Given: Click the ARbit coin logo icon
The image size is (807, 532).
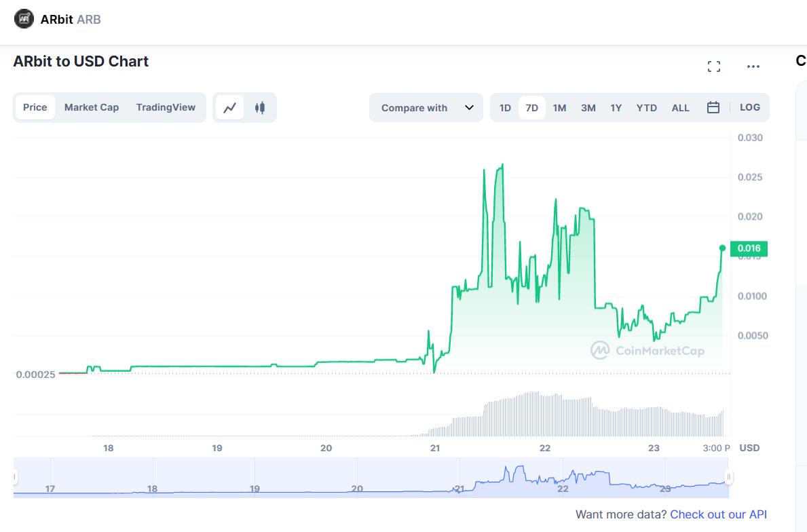Looking at the screenshot, I should (x=24, y=19).
